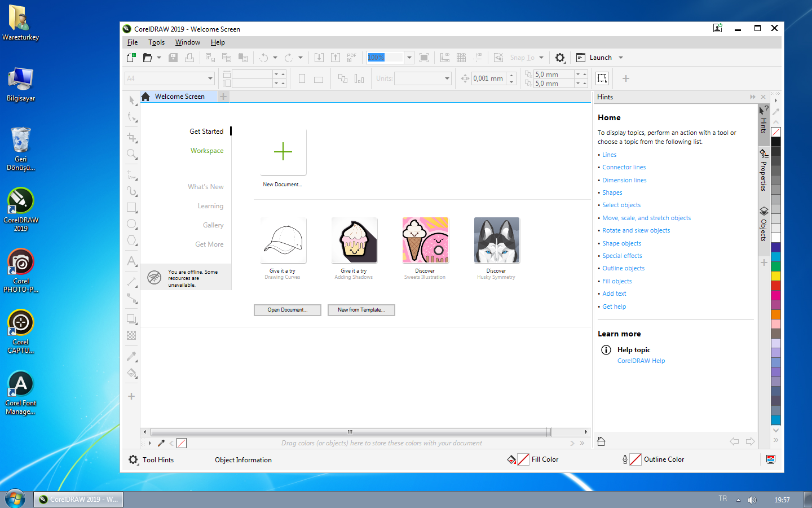This screenshot has height=508, width=812.
Task: Toggle the Landscape orientation button
Action: coord(319,79)
